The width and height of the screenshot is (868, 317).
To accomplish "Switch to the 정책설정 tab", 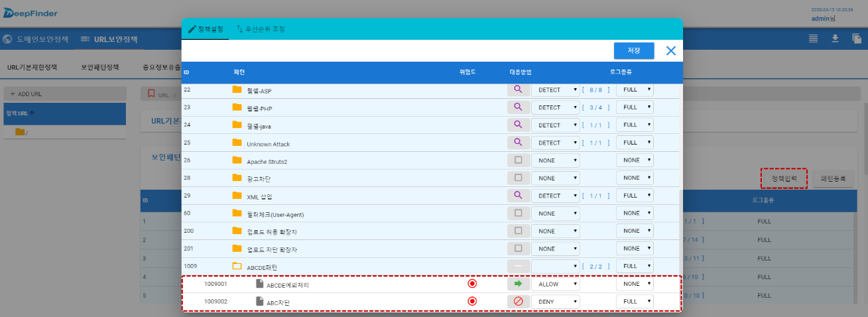I will click(206, 29).
